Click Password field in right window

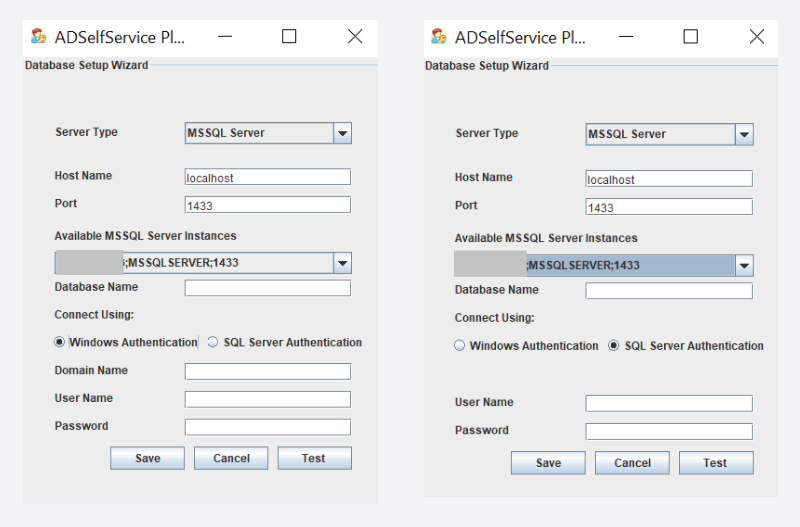[668, 432]
